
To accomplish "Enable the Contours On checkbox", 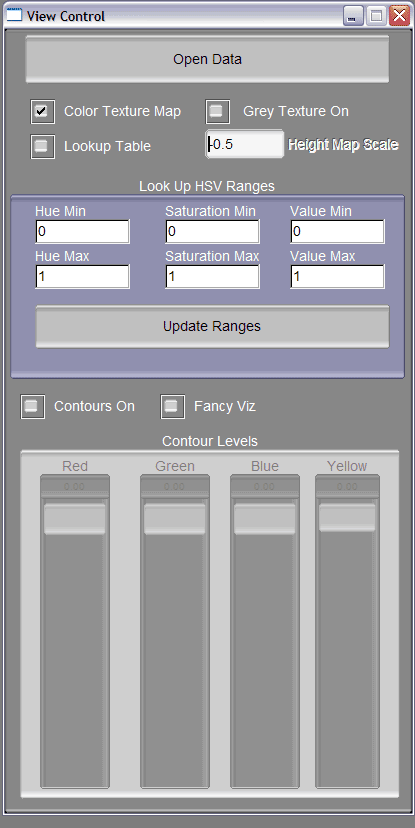I will click(32, 406).
